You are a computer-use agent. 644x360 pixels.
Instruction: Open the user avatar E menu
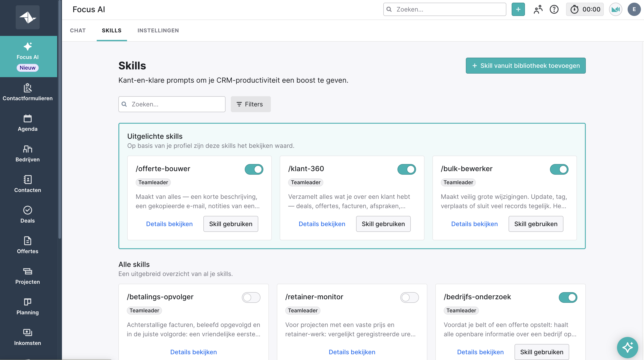[x=634, y=10]
